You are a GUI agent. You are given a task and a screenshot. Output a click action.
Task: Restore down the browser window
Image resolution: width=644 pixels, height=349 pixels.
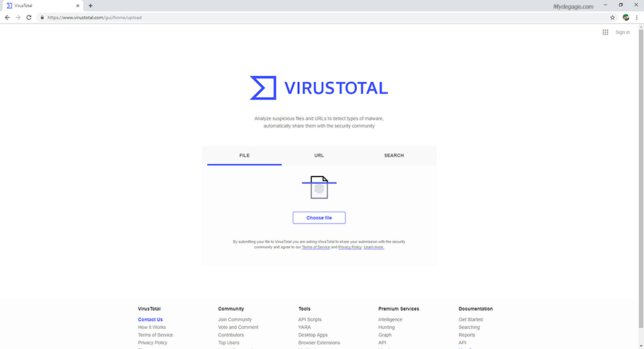coord(621,5)
